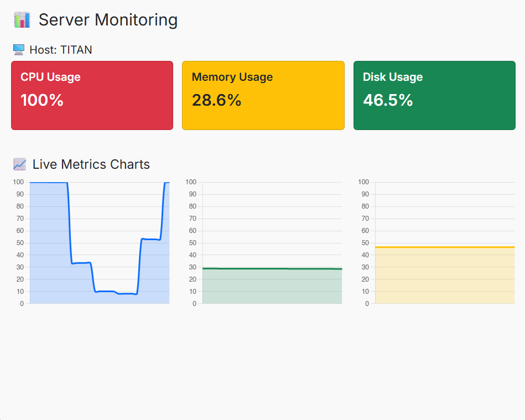This screenshot has width=525, height=420.
Task: Click the Server Monitoring heading
Action: tap(108, 20)
